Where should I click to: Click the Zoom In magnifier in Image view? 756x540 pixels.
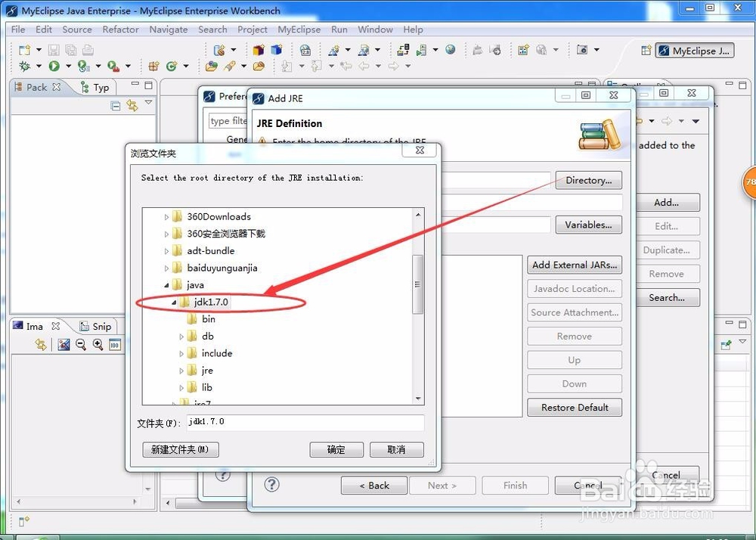98,344
